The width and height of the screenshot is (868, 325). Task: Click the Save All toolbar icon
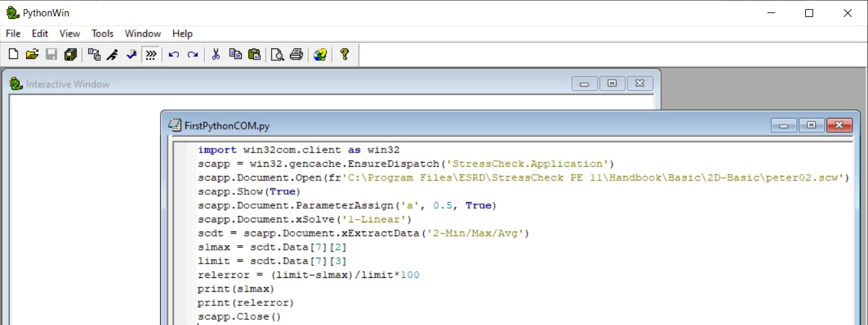71,55
